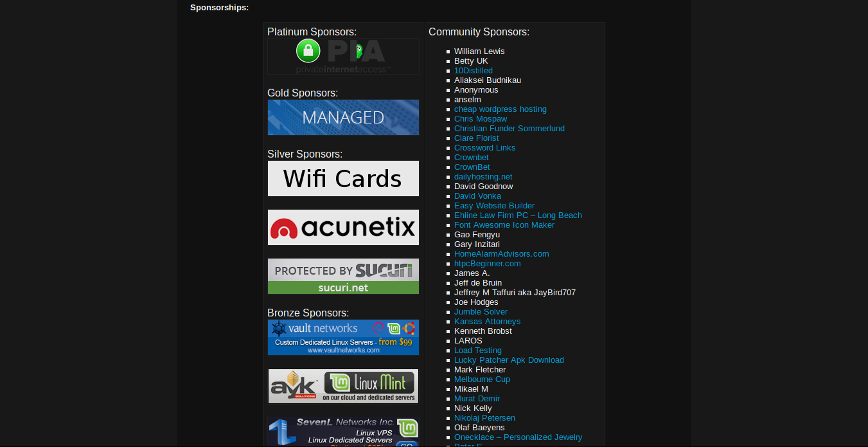Click the Sponsorships: section label
The height and width of the screenshot is (447, 868).
tap(219, 8)
